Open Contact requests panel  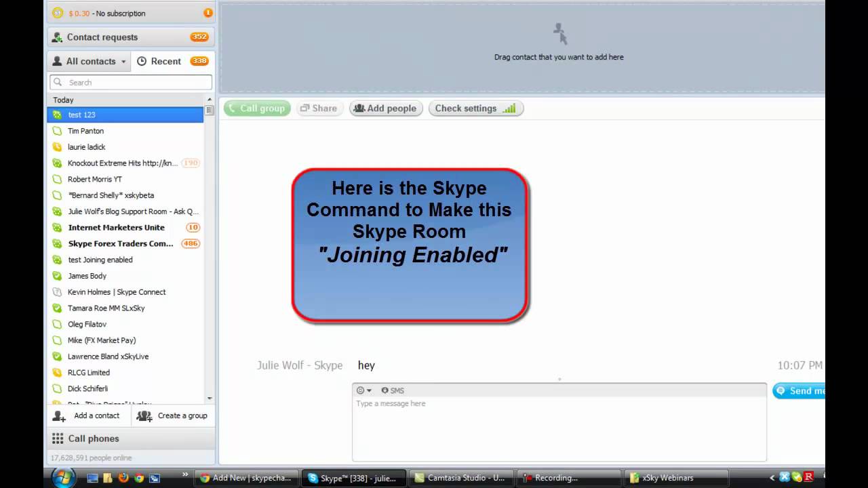click(x=131, y=37)
